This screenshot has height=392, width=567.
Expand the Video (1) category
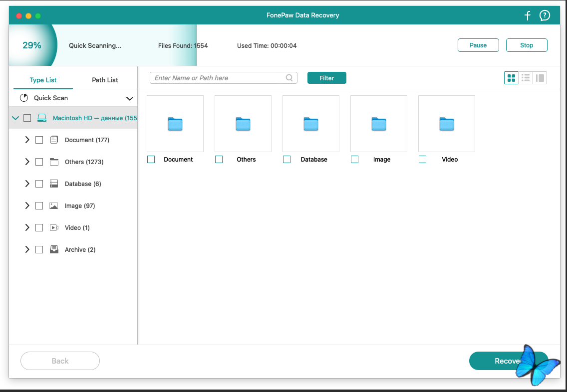(x=27, y=228)
